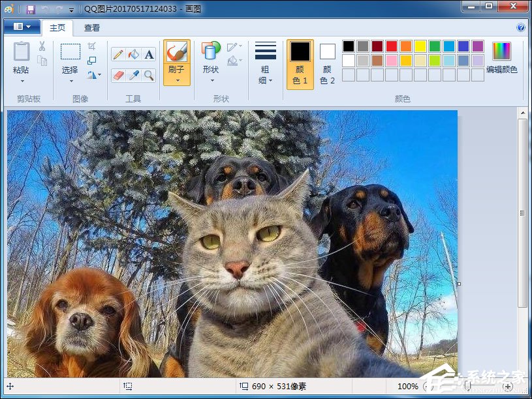Click the Paint Help question mark icon

tap(520, 27)
